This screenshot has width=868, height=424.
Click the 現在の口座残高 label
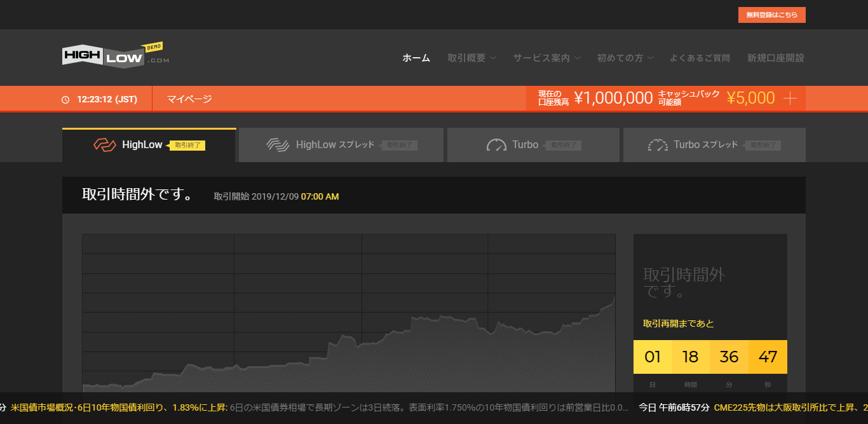coord(553,98)
